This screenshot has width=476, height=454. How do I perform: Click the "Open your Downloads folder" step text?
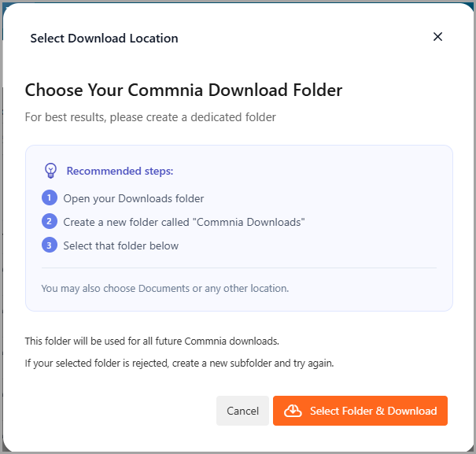[134, 198]
